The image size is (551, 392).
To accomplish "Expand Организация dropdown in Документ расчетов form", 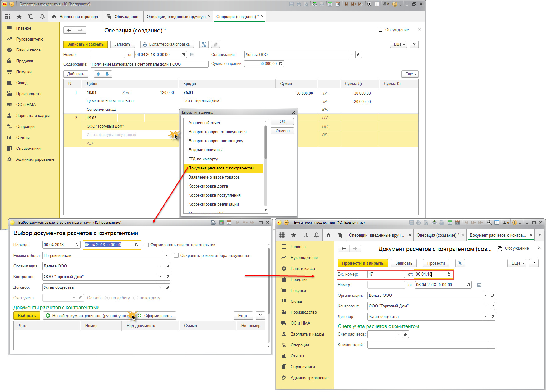I will click(x=485, y=296).
